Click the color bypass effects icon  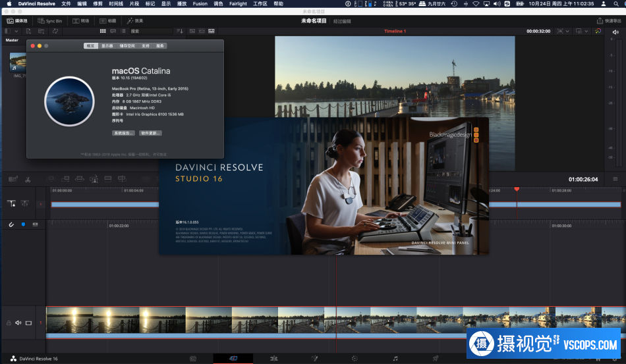[598, 31]
